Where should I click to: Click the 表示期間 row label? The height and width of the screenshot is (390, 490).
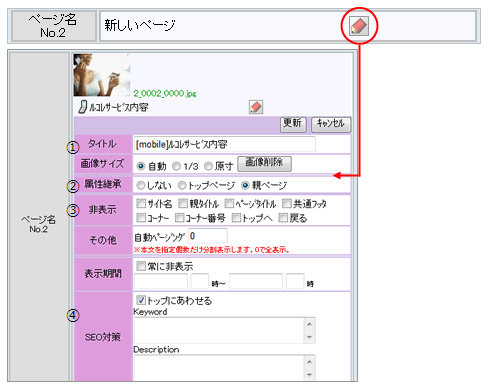pos(103,274)
